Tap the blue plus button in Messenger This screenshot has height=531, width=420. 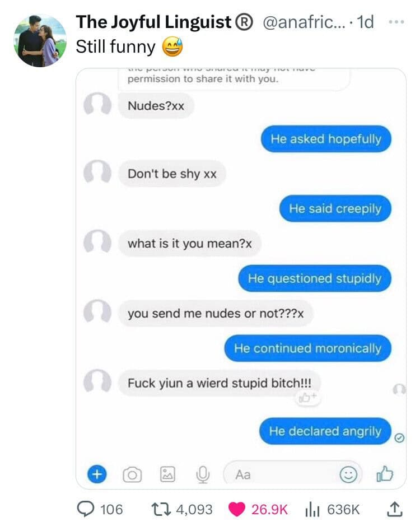pos(97,474)
